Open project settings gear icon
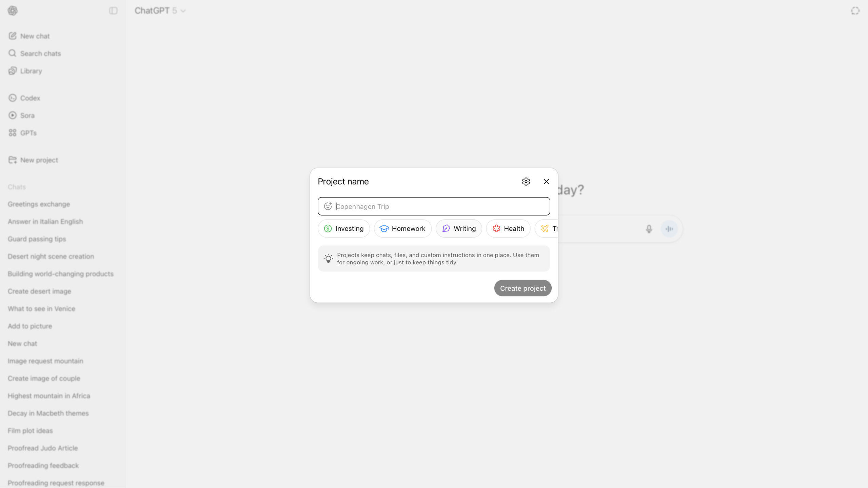 pos(526,182)
